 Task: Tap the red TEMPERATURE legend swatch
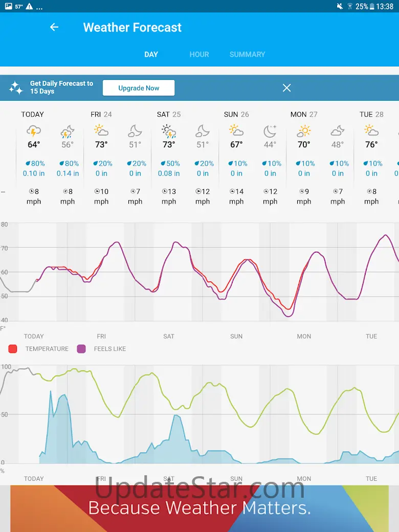point(13,349)
